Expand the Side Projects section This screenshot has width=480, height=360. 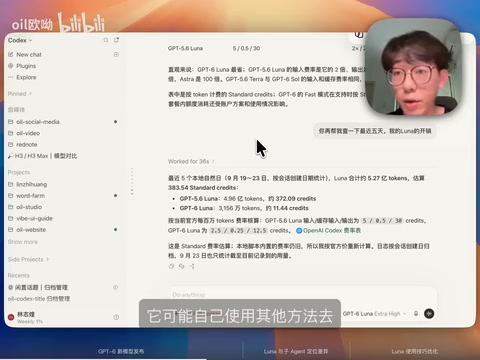tap(28, 259)
